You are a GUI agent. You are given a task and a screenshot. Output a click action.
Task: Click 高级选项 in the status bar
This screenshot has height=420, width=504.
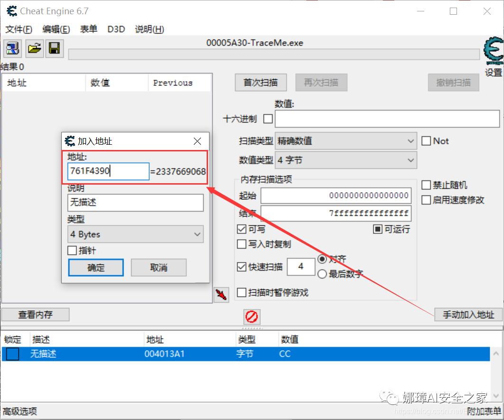[x=19, y=411]
